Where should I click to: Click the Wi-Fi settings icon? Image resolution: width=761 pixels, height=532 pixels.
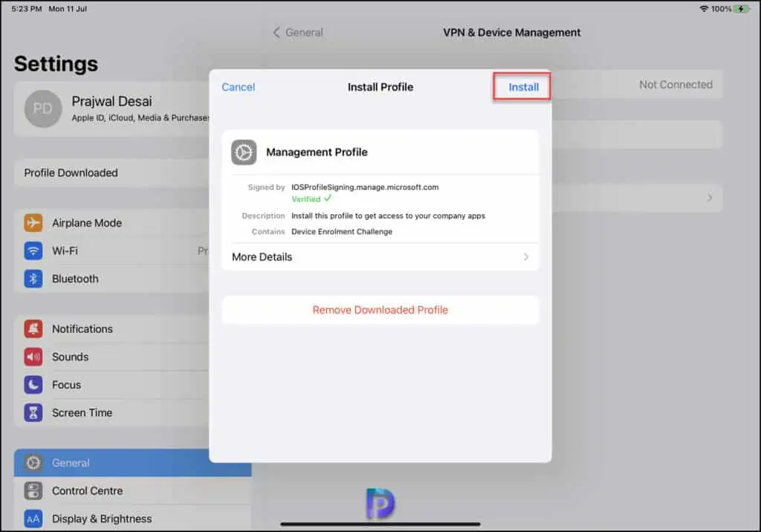[x=33, y=251]
